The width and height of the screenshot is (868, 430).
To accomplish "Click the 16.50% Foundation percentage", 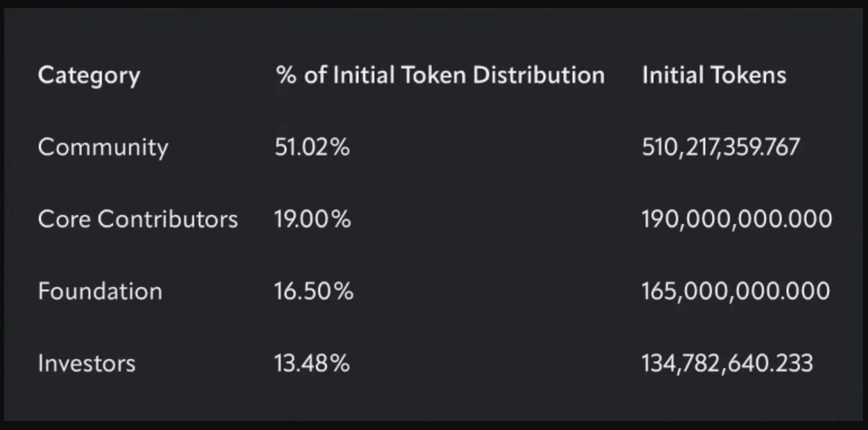I will (x=314, y=292).
